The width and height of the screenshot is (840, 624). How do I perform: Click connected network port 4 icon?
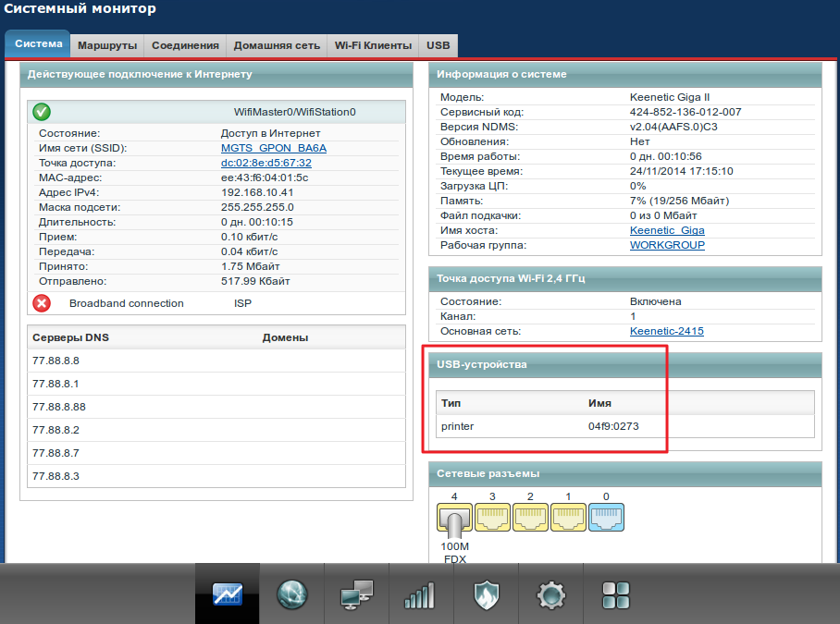[x=453, y=520]
